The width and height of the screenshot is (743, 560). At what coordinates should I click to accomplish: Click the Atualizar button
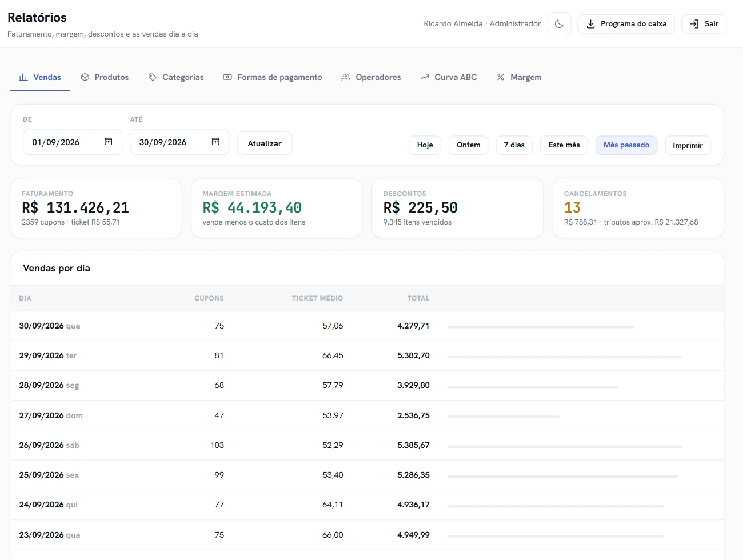click(x=265, y=143)
